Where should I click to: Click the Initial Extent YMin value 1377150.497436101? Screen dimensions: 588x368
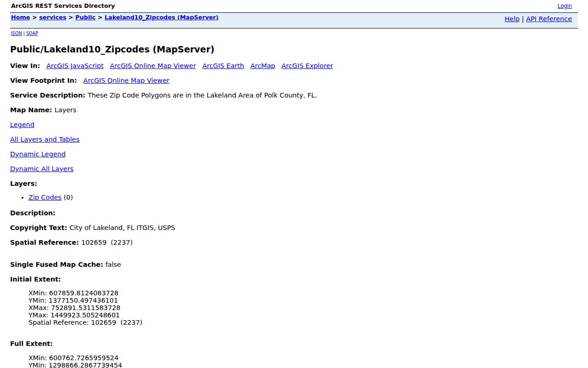pos(83,300)
